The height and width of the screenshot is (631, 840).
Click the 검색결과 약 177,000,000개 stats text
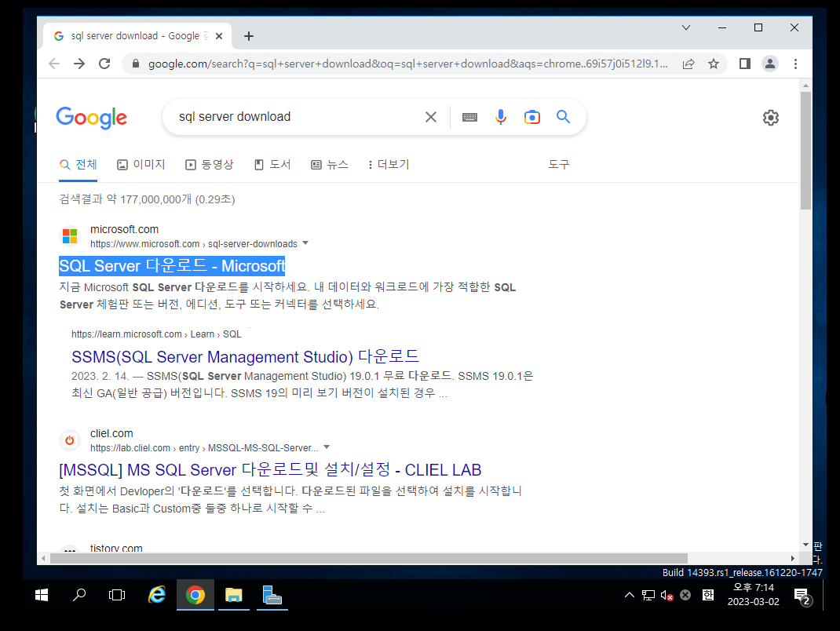(x=148, y=199)
